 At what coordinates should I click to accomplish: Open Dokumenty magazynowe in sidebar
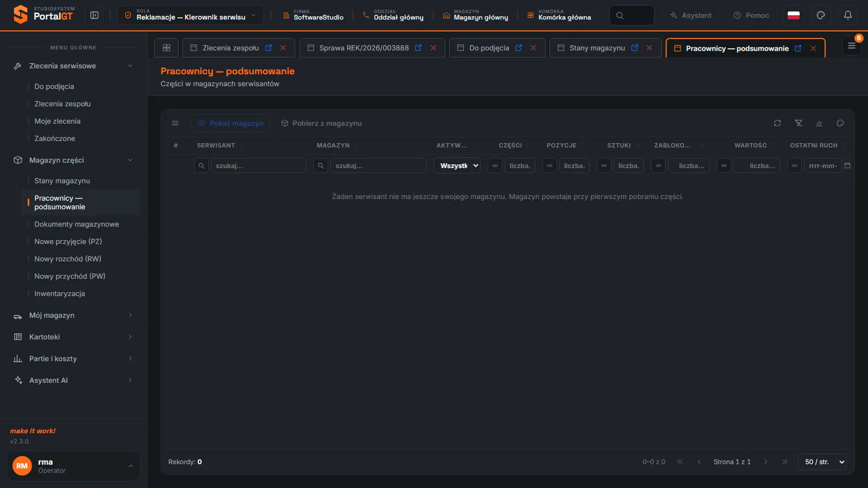(x=76, y=224)
